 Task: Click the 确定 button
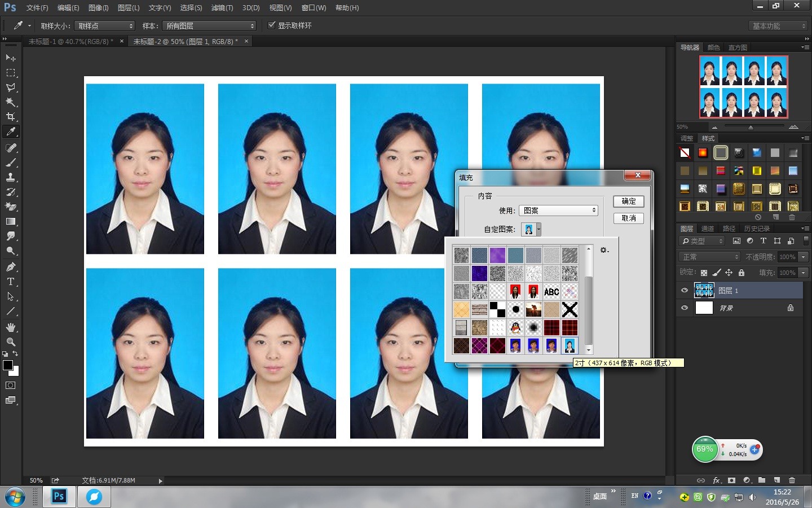tap(628, 202)
